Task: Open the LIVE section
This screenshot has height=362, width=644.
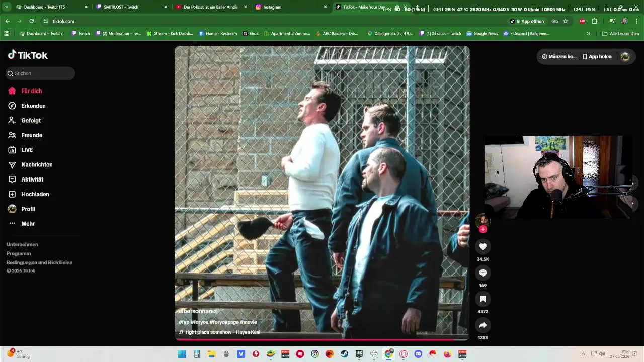Action: click(21, 150)
